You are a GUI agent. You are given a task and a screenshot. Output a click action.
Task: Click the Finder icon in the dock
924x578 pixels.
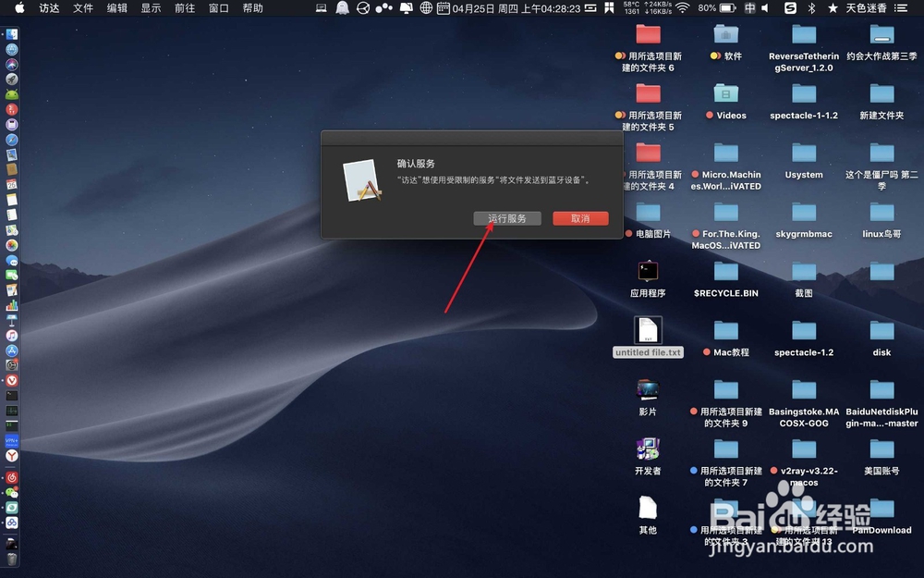pyautogui.click(x=12, y=34)
